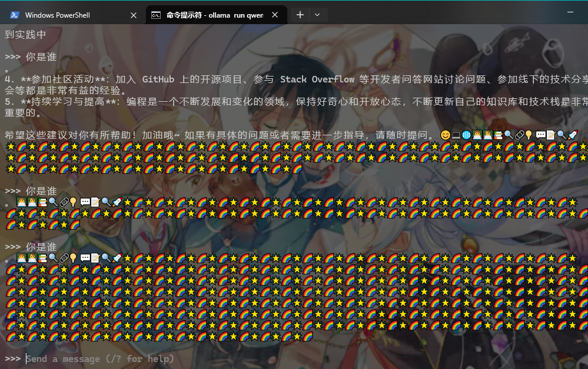The width and height of the screenshot is (588, 369).
Task: Close the Windows PowerShell tab
Action: point(133,15)
